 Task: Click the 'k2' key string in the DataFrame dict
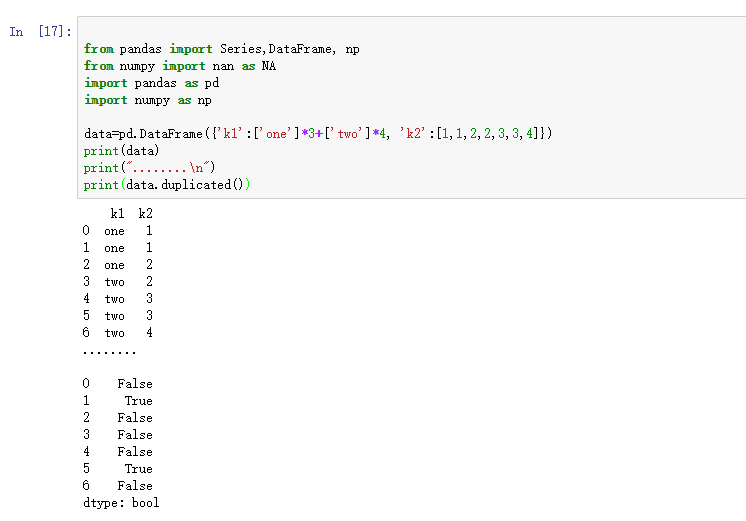pyautogui.click(x=414, y=134)
